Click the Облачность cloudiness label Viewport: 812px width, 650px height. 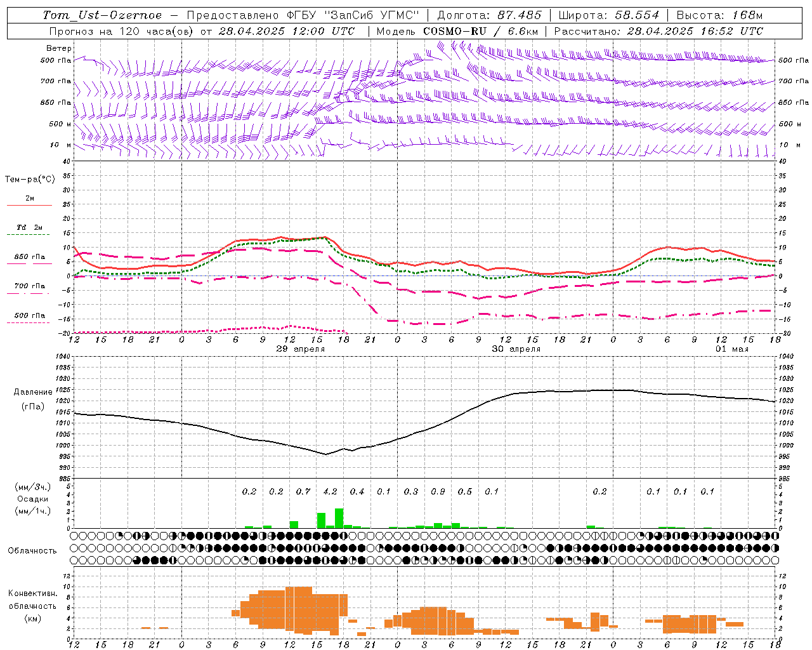click(32, 551)
